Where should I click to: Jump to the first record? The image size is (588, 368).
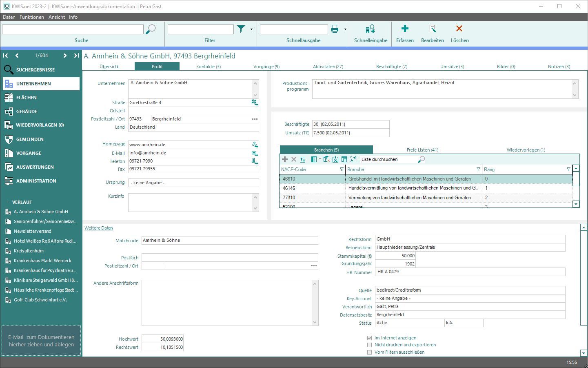[x=6, y=56]
